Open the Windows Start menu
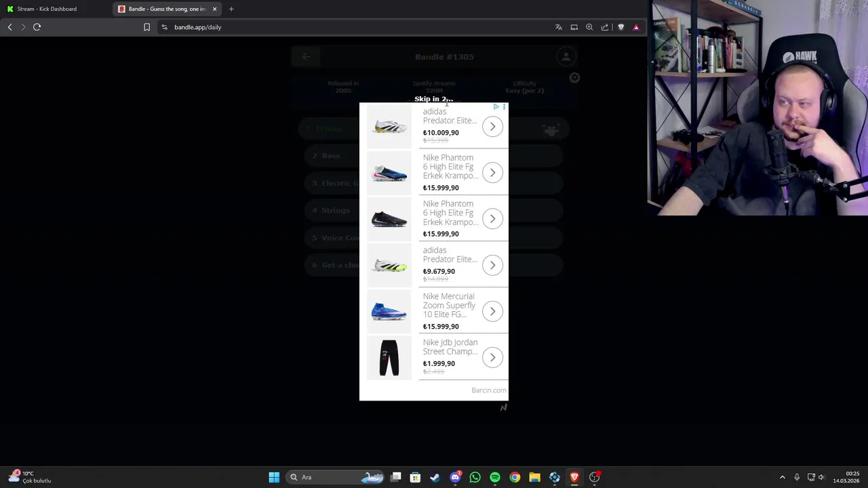The width and height of the screenshot is (868, 488). click(x=274, y=477)
